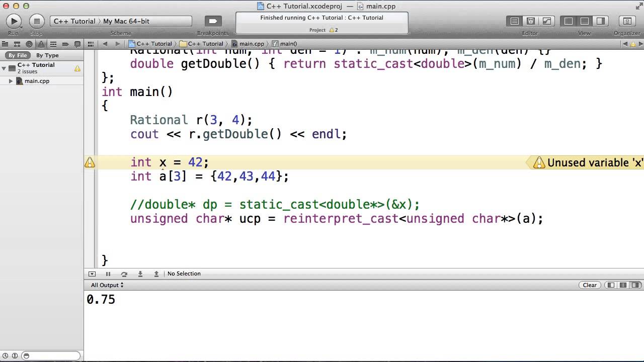Image resolution: width=644 pixels, height=362 pixels.
Task: Hide the debug area
Action: [92, 274]
